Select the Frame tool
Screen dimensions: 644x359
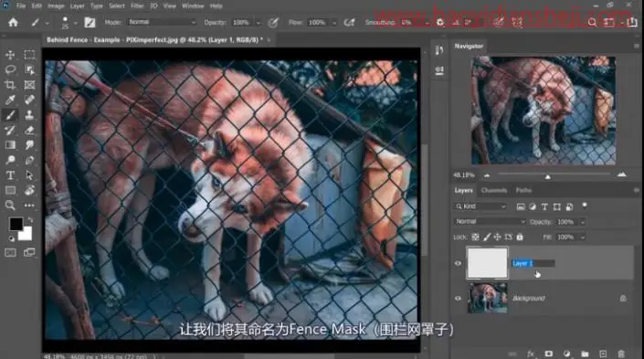[29, 85]
